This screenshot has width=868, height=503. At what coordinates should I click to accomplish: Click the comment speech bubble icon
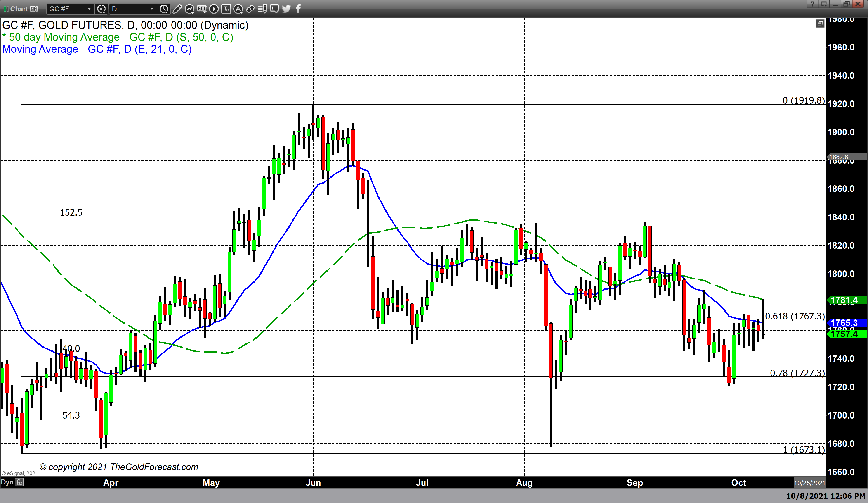[274, 9]
